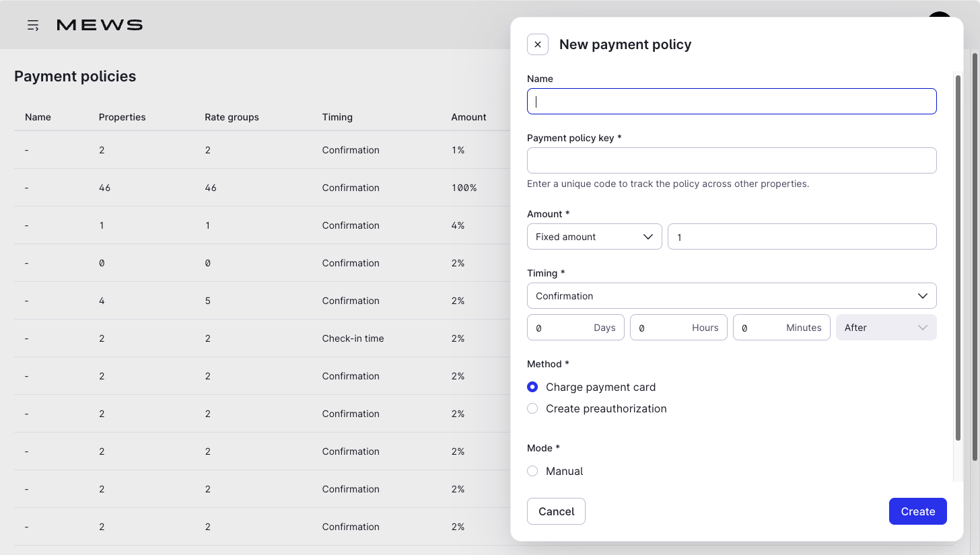Screen dimensions: 980x555
Task: Click the Minutes offset field
Action: (x=781, y=328)
